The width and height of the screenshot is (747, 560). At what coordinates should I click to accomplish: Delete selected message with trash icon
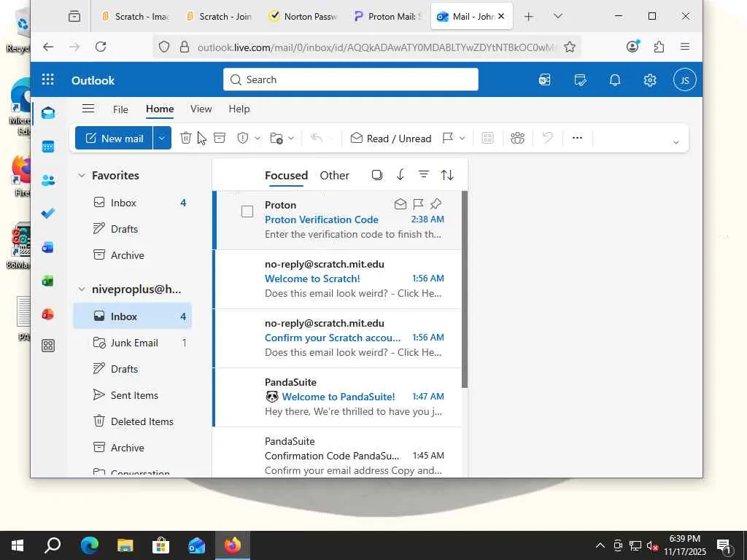186,138
